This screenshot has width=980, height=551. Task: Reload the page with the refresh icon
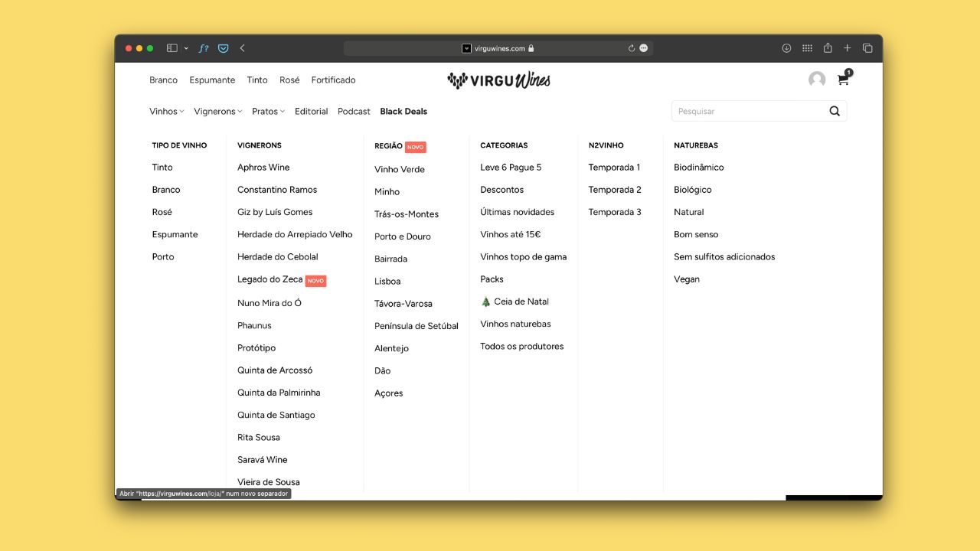[632, 48]
